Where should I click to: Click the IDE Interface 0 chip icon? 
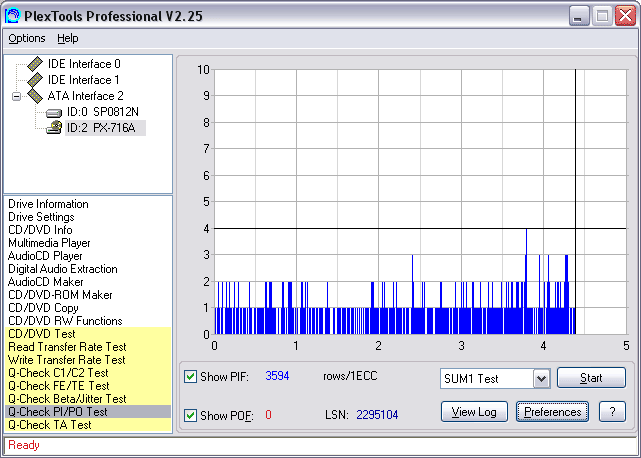pos(35,64)
